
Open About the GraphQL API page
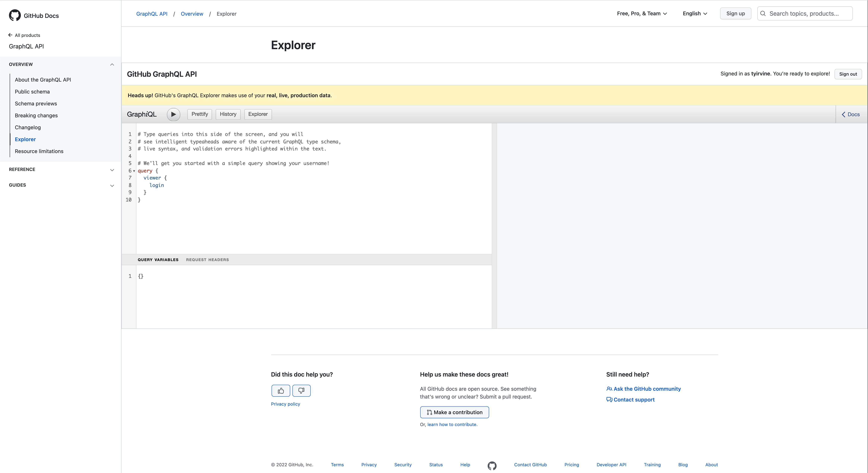pos(43,80)
